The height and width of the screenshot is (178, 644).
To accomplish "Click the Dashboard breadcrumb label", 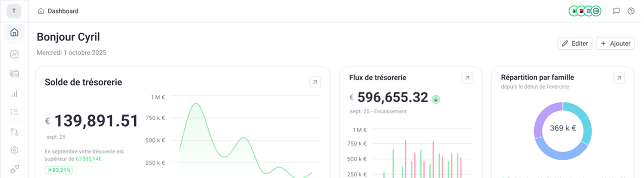I will (x=63, y=11).
